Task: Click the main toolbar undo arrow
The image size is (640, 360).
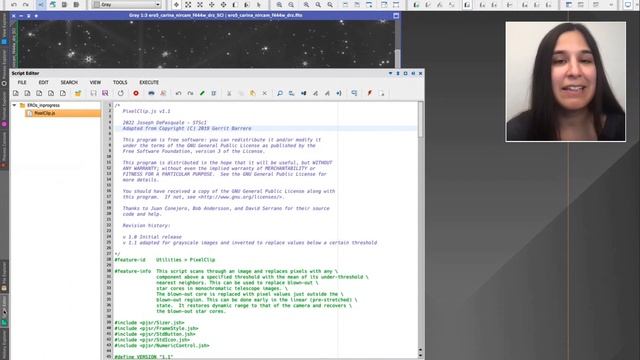Action: (14, 4)
